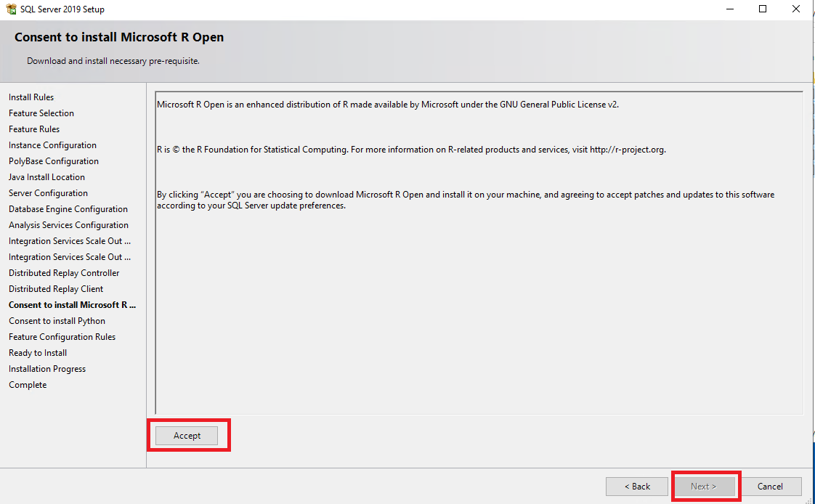Select the Complete step

[x=28, y=385]
